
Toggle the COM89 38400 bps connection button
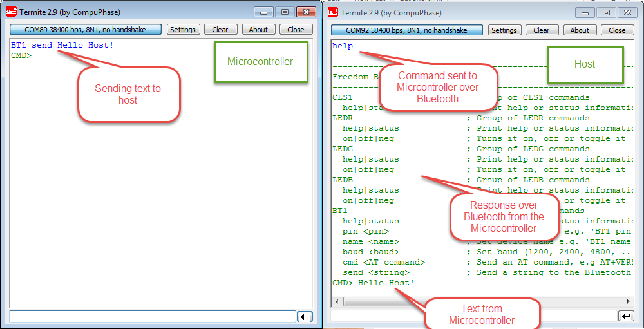(85, 30)
